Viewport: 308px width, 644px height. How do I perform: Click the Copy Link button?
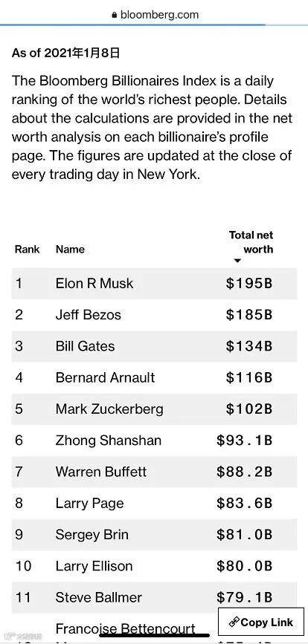point(260,622)
